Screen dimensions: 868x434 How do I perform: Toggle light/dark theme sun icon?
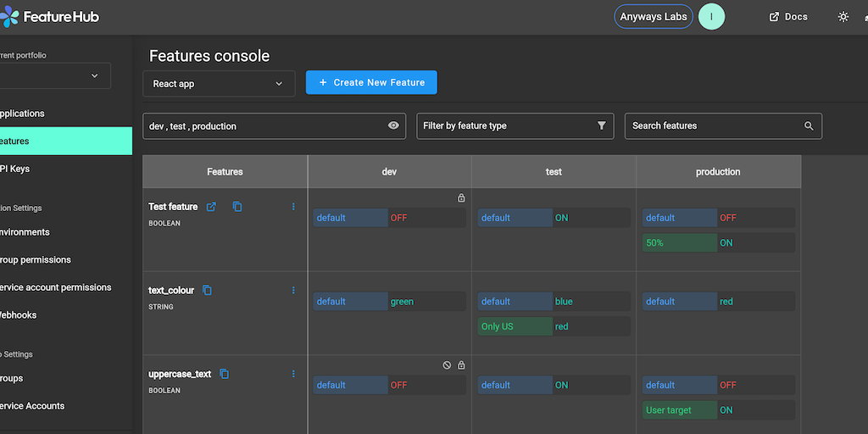point(843,17)
